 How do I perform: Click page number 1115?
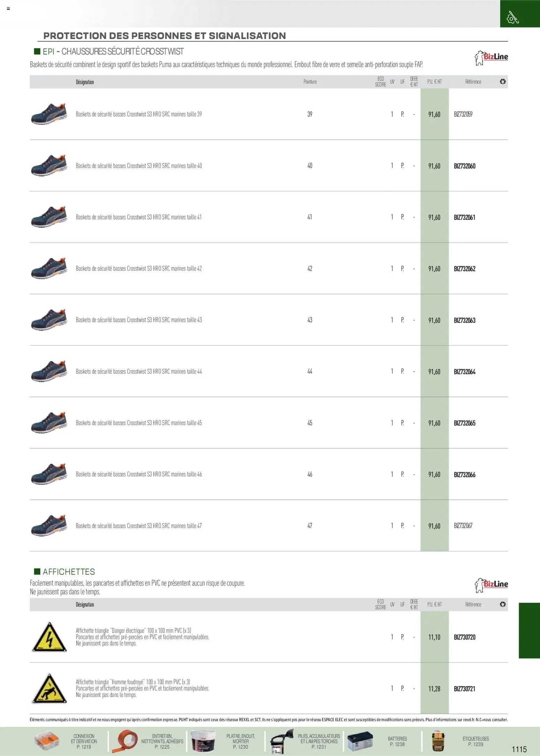(x=519, y=749)
